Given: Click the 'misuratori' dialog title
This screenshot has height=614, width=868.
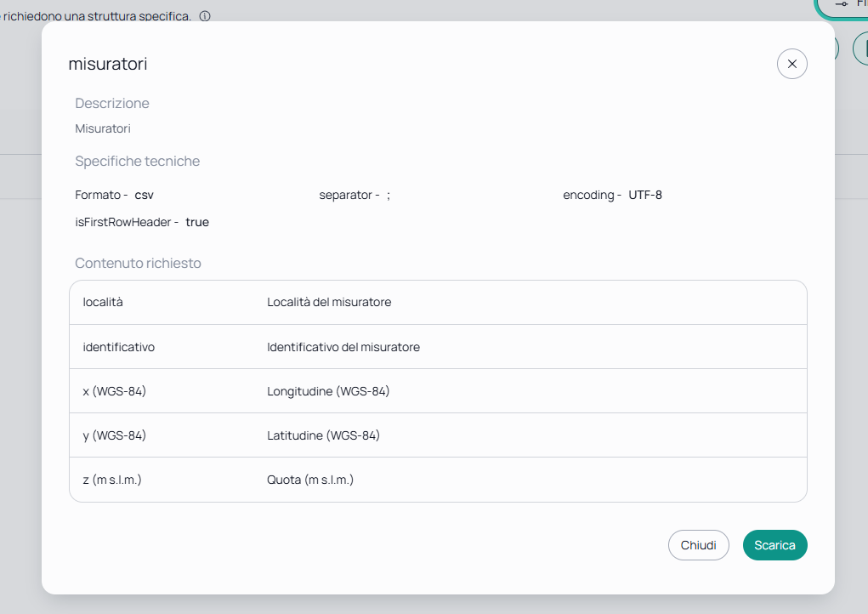Looking at the screenshot, I should (x=108, y=64).
